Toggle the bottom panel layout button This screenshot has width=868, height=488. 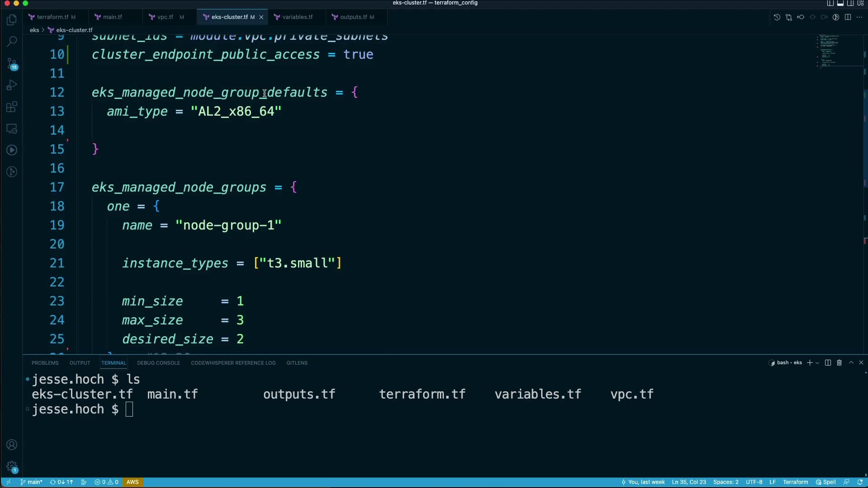[x=840, y=3]
